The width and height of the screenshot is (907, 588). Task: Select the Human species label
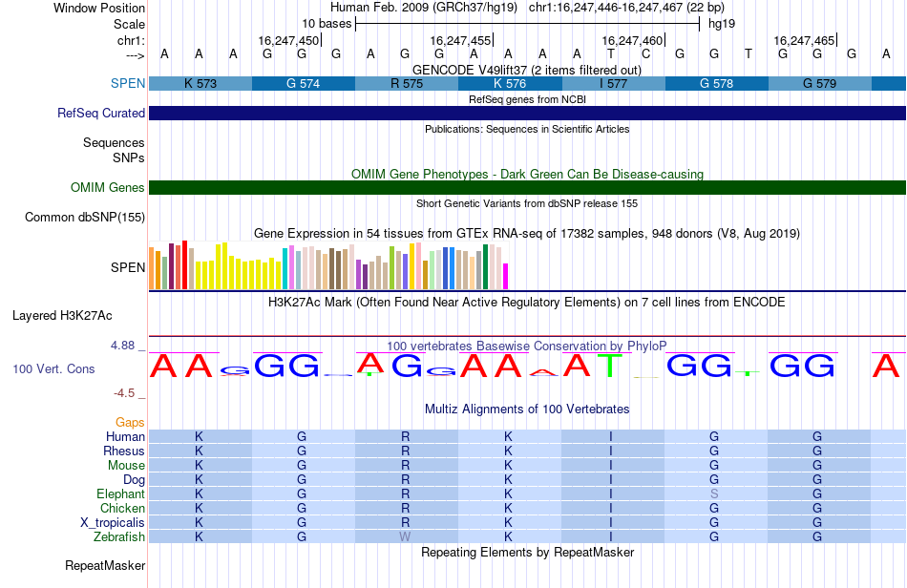125,436
